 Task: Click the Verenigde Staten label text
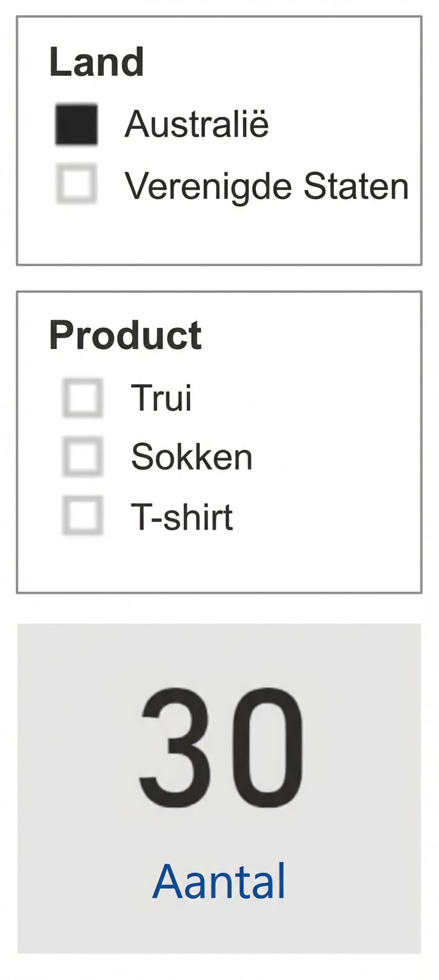click(x=267, y=186)
